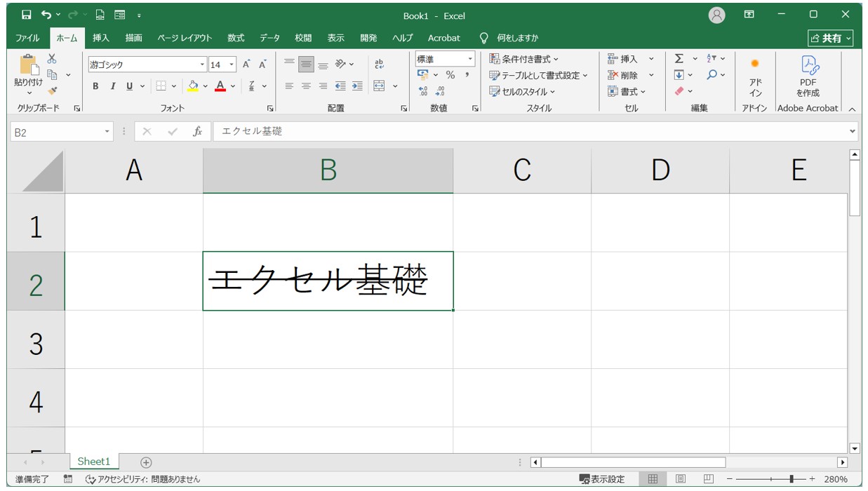Decrease the font size
The height and width of the screenshot is (491, 868).
click(262, 65)
